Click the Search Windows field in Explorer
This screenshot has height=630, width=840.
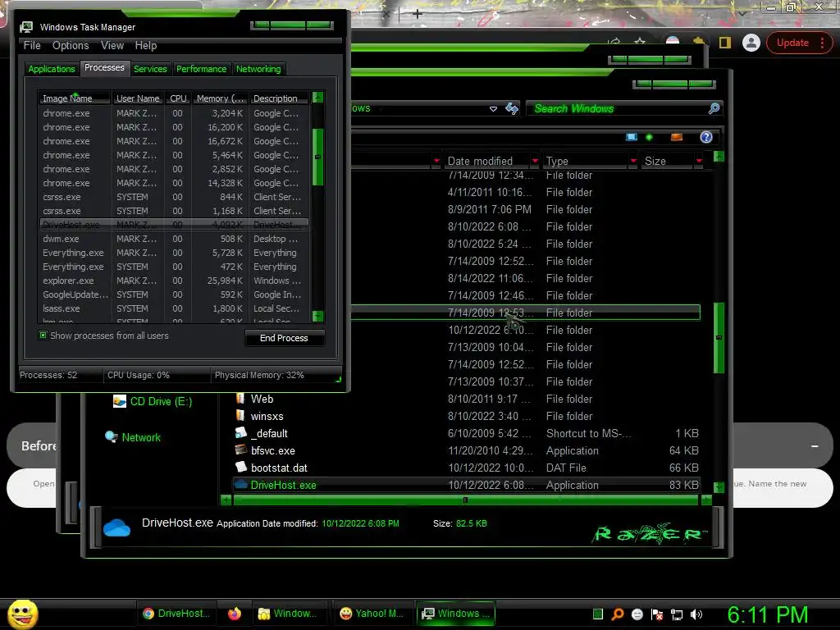point(619,109)
